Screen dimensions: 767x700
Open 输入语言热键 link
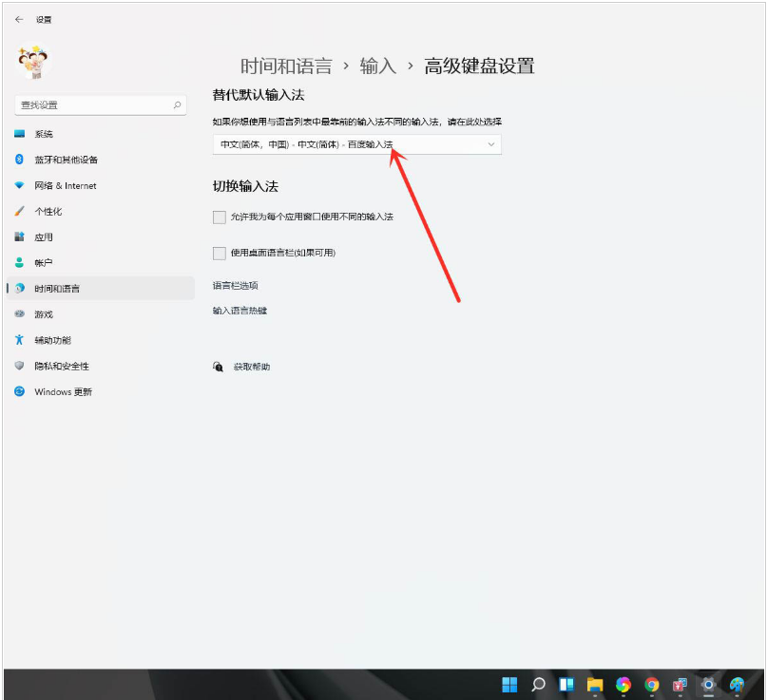(240, 311)
